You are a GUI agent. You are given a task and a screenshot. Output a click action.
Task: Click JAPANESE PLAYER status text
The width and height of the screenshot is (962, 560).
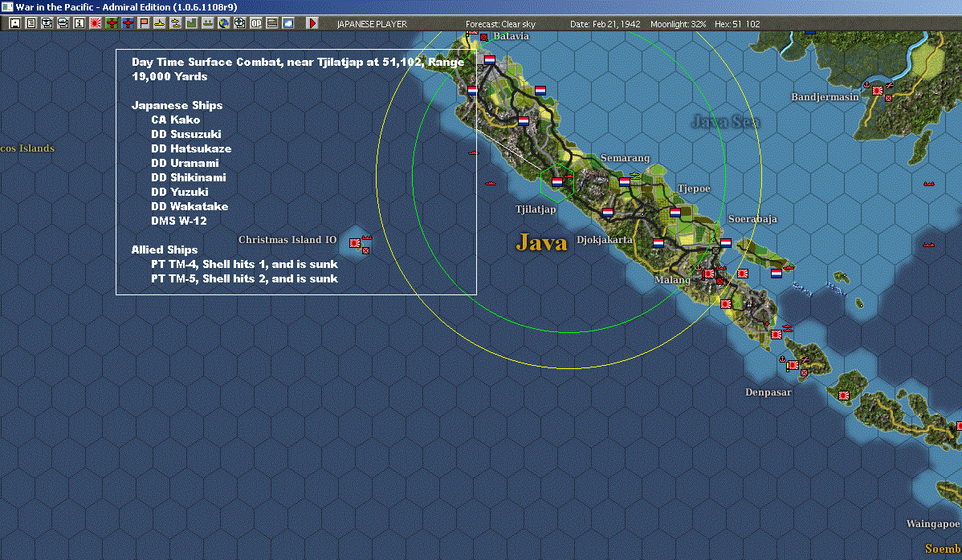pyautogui.click(x=372, y=24)
